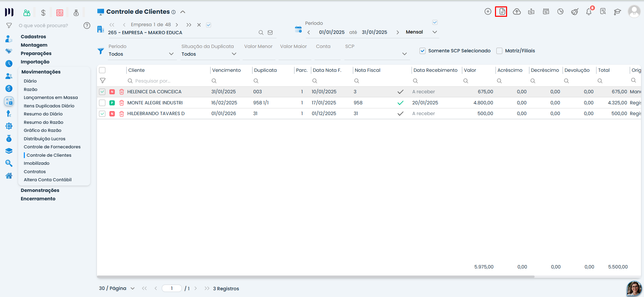Check the MONTE ALEGRE INDUSTRI row checkbox
644x297 pixels.
click(x=102, y=103)
